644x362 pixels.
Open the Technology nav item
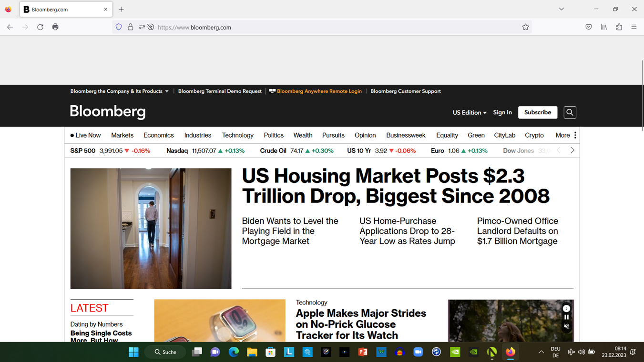237,135
